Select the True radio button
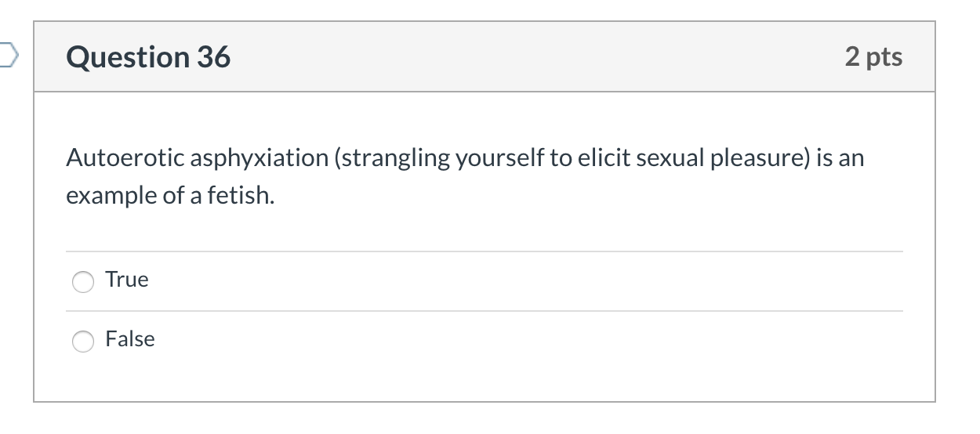The image size is (980, 434). click(x=82, y=281)
